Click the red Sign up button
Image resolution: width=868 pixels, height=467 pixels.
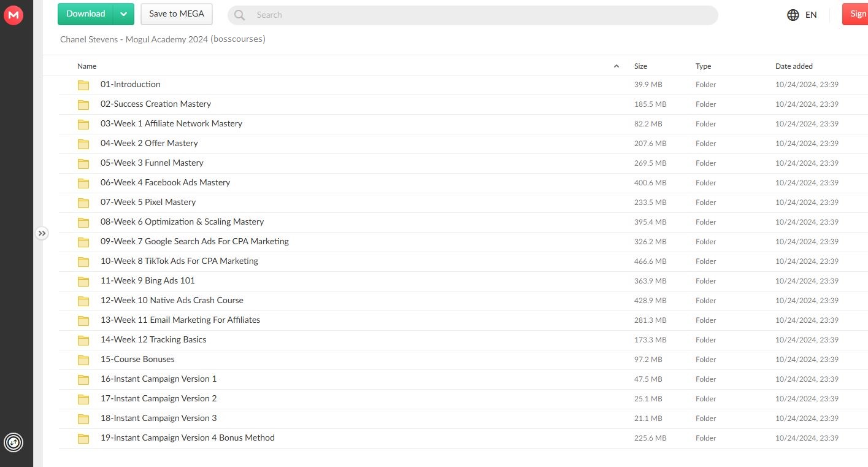pos(856,15)
